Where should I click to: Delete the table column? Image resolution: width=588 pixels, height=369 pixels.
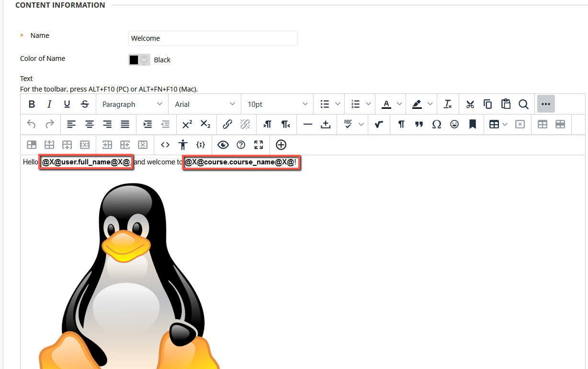(x=143, y=144)
